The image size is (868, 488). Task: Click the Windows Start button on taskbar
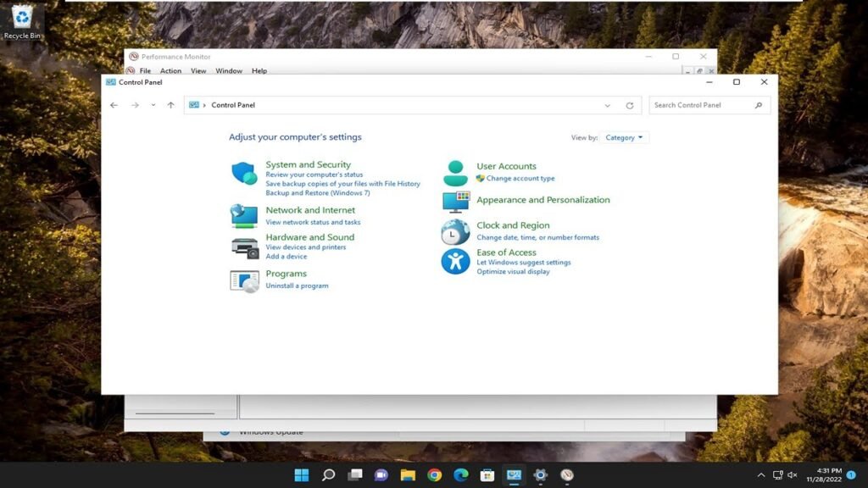pyautogui.click(x=302, y=475)
